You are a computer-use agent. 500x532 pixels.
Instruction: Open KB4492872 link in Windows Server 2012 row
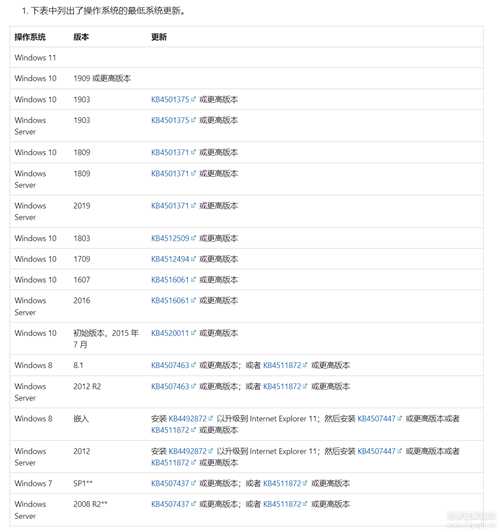click(x=191, y=451)
